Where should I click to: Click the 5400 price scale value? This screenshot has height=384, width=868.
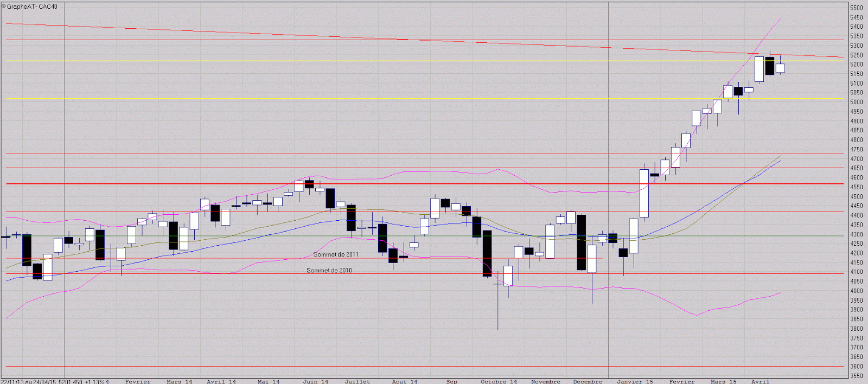tap(857, 27)
